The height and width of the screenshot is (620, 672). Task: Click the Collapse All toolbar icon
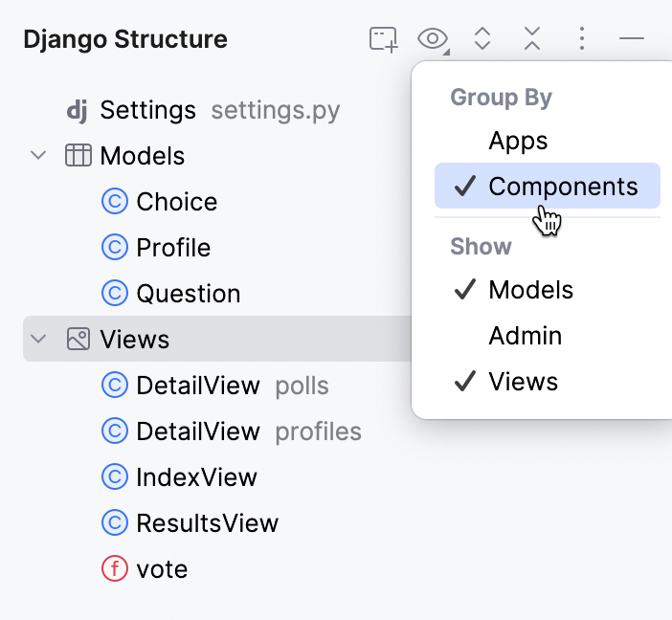tap(532, 39)
